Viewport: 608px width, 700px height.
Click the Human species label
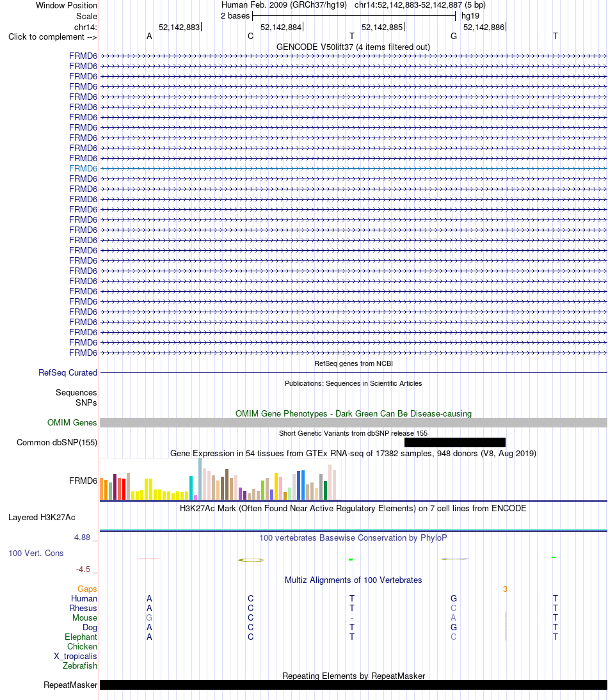[x=84, y=599]
